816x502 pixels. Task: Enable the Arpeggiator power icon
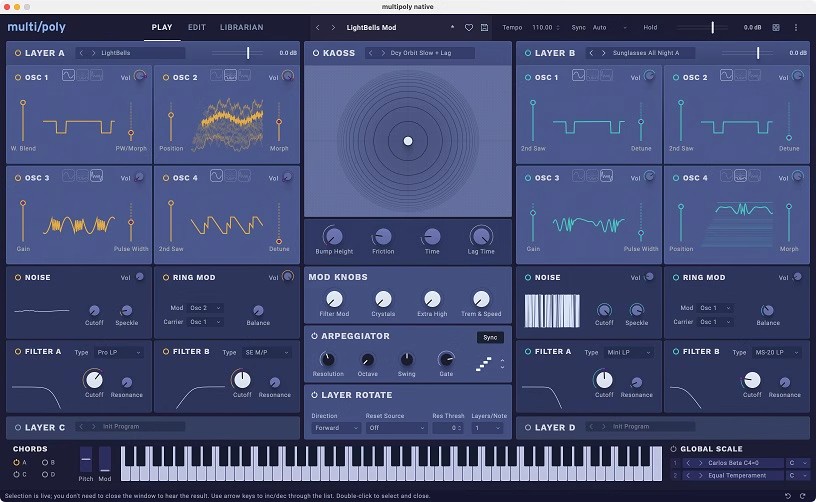point(315,336)
